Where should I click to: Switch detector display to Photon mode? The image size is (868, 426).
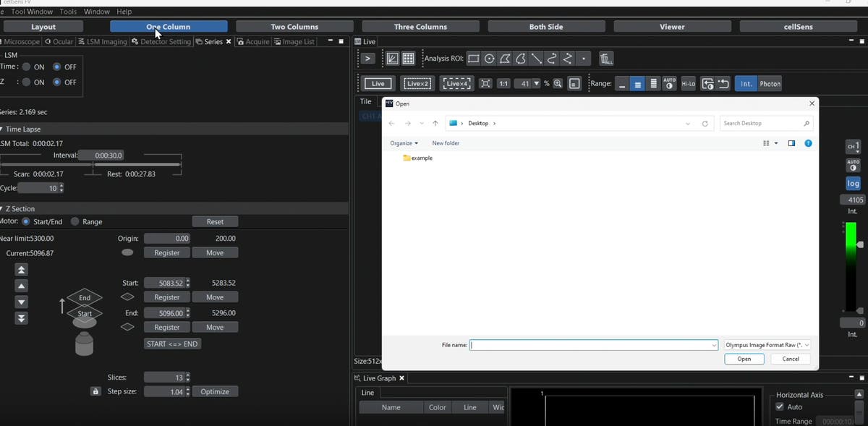[770, 83]
